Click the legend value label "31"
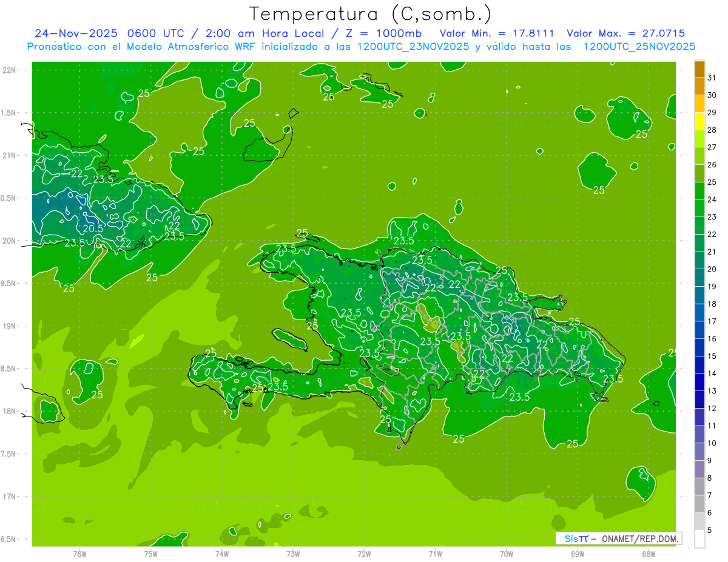 712,78
